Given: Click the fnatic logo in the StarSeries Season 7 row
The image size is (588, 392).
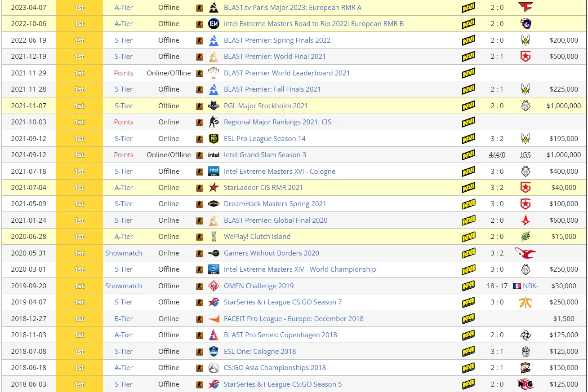Looking at the screenshot, I should (x=525, y=302).
